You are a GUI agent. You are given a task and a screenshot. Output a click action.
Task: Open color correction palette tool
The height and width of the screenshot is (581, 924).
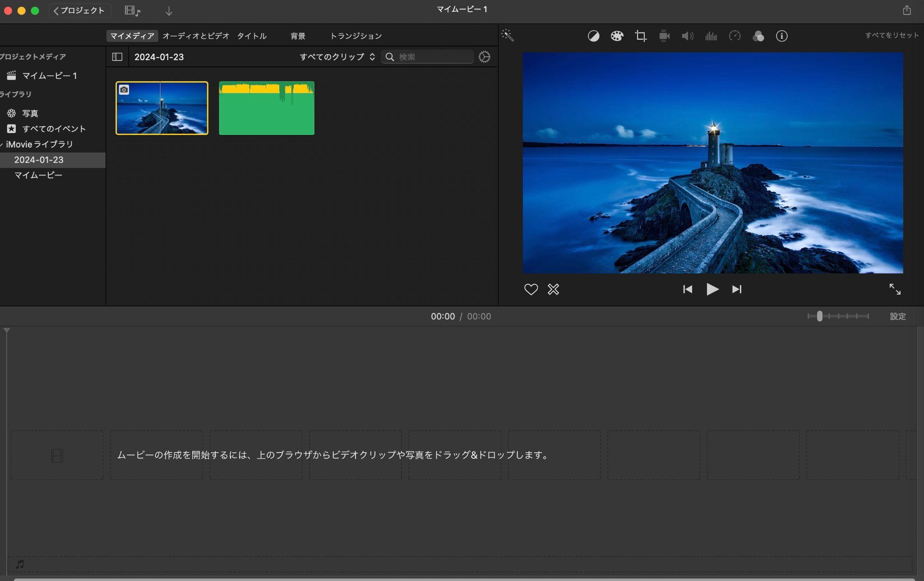(x=617, y=36)
